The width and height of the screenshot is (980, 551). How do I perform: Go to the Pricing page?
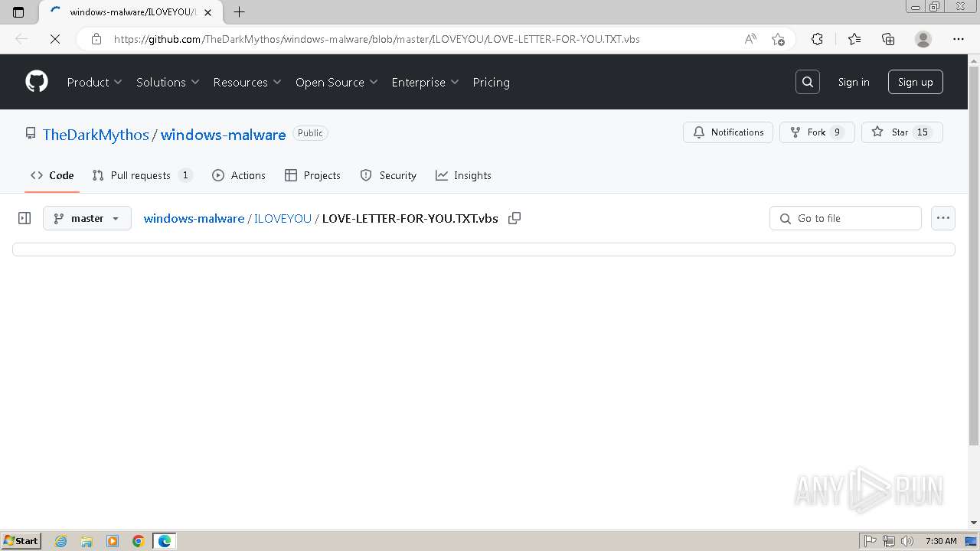pyautogui.click(x=491, y=82)
